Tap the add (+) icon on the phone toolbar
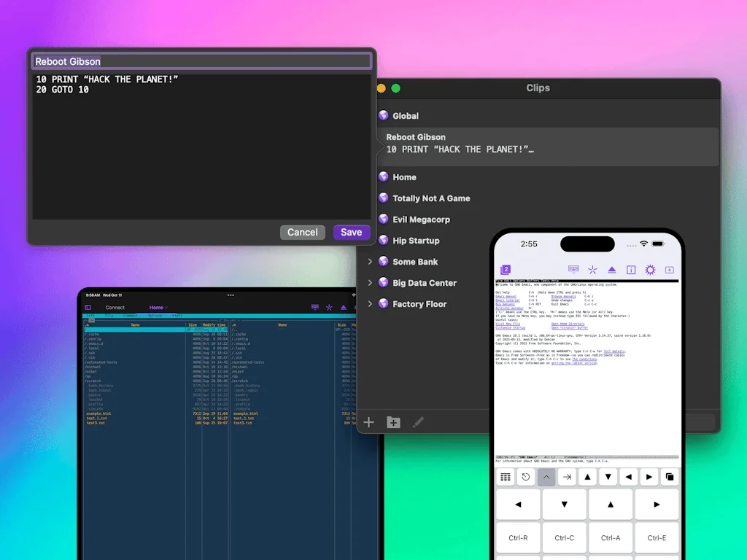The image size is (747, 560). pyautogui.click(x=669, y=269)
